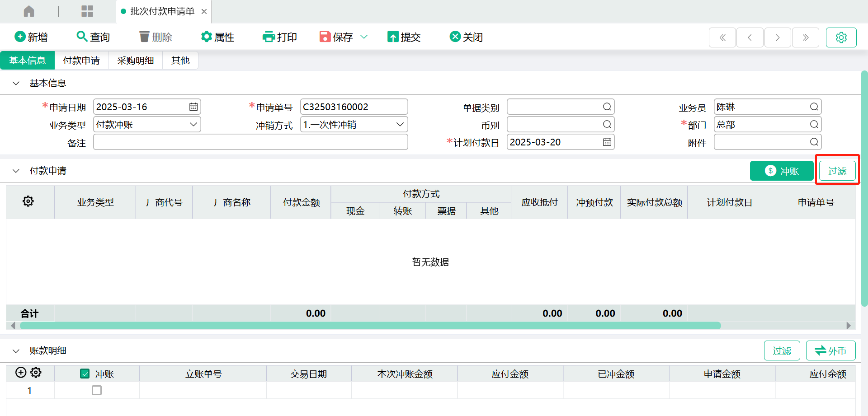
Task: Click the 付款申请 table horizontal scrollbar
Action: coord(370,326)
